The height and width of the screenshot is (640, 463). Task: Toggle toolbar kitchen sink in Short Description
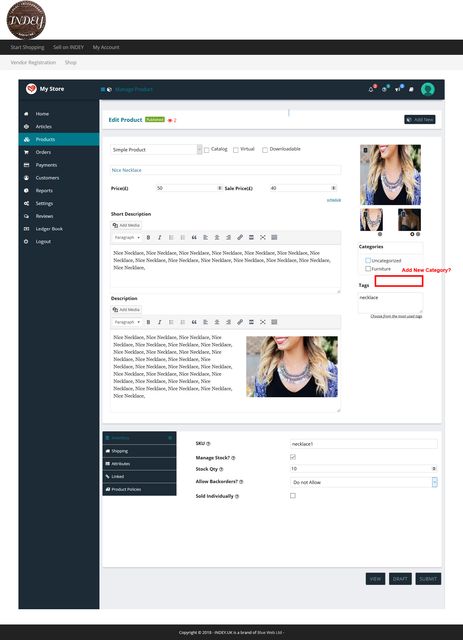[274, 238]
